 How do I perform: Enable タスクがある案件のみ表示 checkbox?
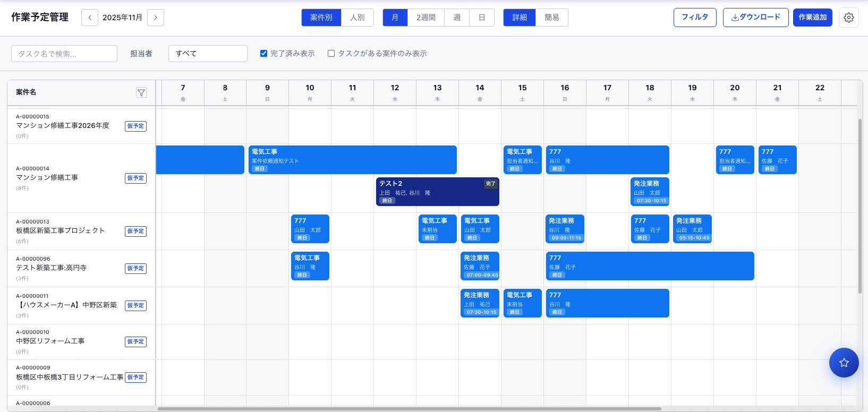(331, 54)
